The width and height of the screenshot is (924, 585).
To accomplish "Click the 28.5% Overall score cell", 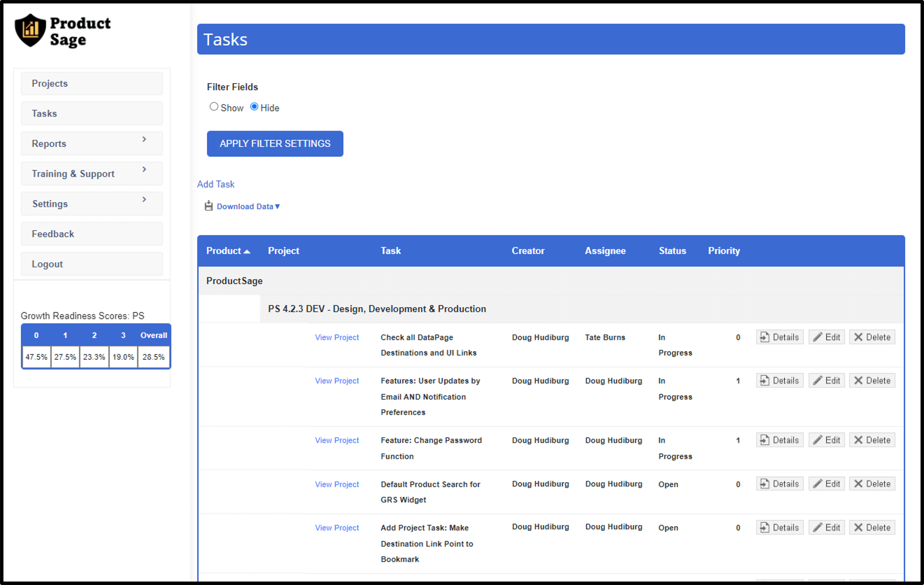I will 154,357.
